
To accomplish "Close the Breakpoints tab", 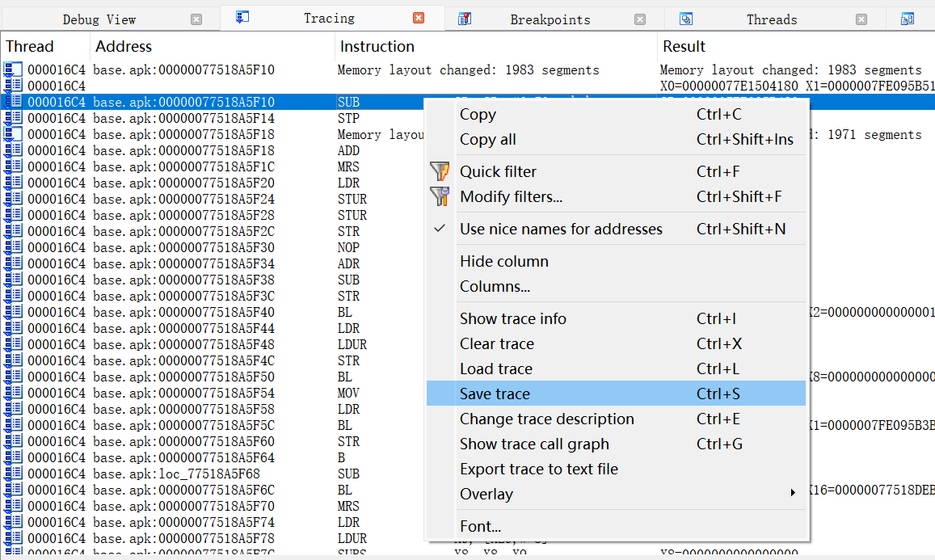I will pyautogui.click(x=640, y=19).
